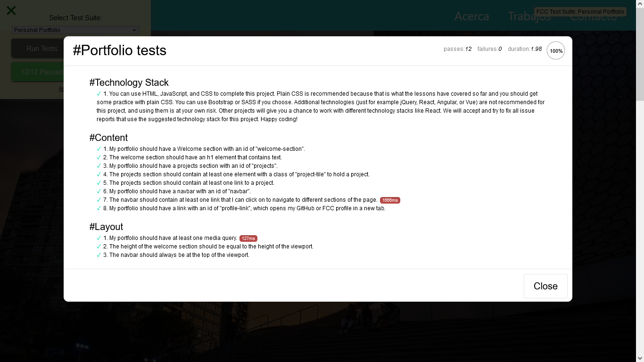Select the h1 element test line
This screenshot has width=644, height=362.
point(192,157)
